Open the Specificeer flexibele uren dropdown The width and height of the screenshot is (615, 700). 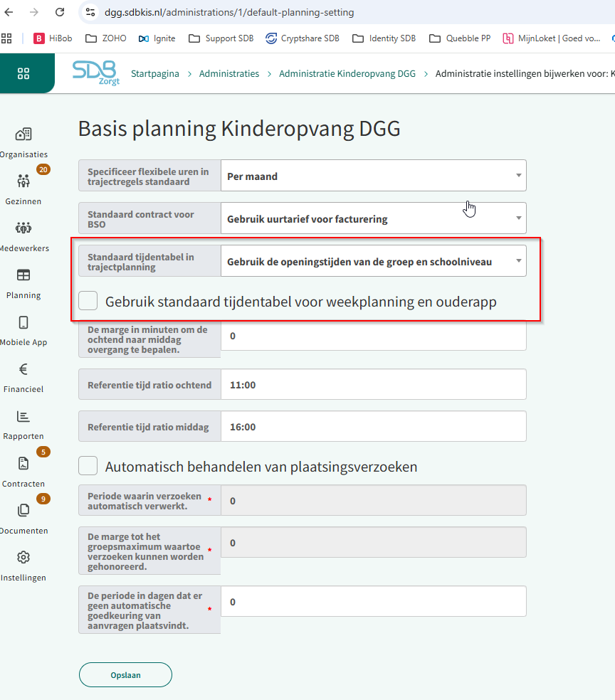[x=374, y=176]
